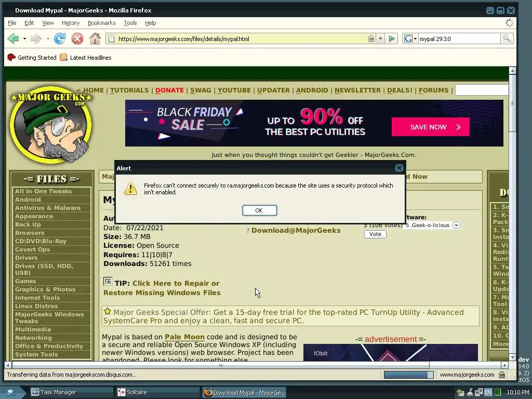Screen dimensions: 532x399
Task: Open Download@MajorGeeks link
Action: 296,230
